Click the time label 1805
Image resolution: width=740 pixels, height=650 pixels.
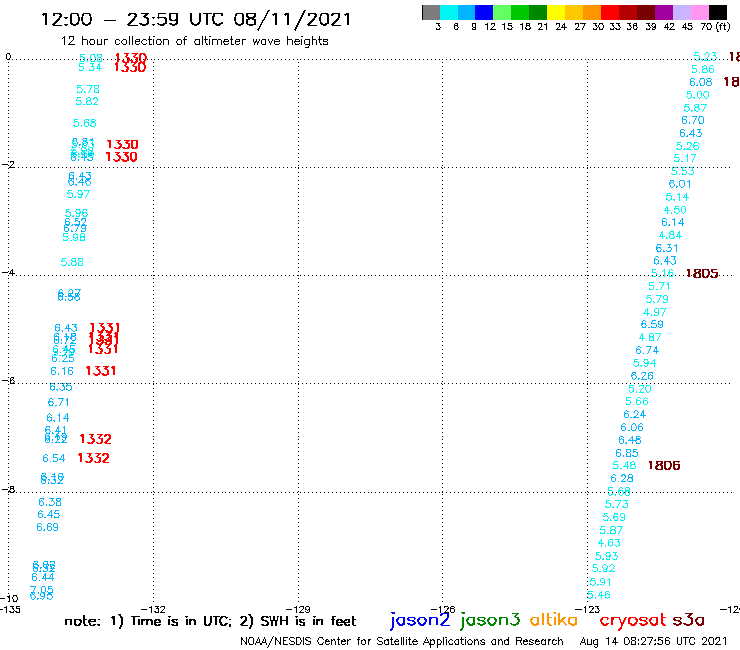pos(702,274)
